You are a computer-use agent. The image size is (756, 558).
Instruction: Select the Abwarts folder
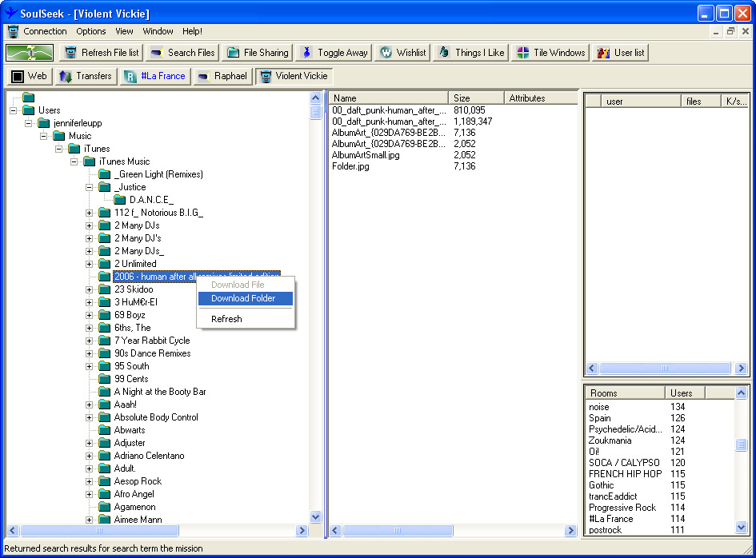pyautogui.click(x=130, y=430)
